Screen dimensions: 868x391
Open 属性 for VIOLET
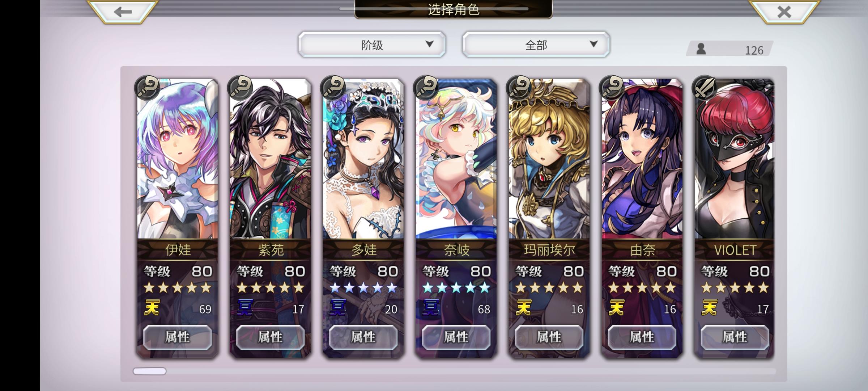click(x=735, y=337)
